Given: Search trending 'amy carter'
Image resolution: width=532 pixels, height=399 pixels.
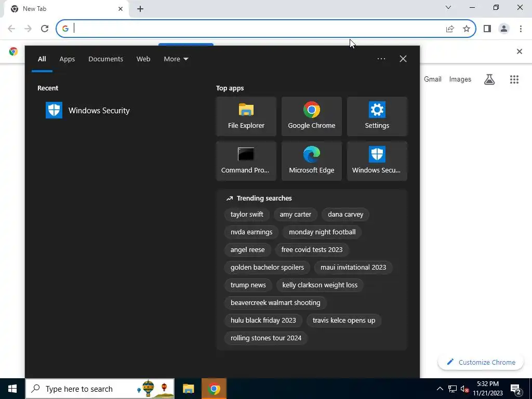Looking at the screenshot, I should click(x=295, y=215).
